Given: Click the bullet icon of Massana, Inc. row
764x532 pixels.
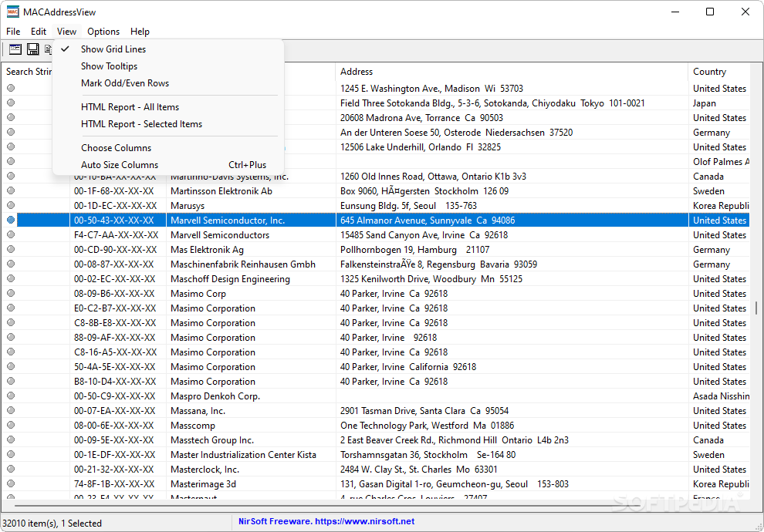Looking at the screenshot, I should click(11, 410).
